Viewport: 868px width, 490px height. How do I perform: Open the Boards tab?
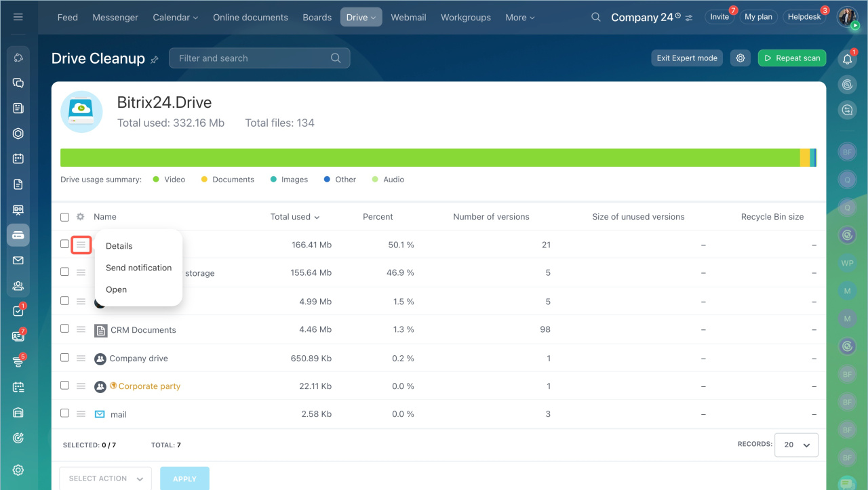(x=317, y=18)
